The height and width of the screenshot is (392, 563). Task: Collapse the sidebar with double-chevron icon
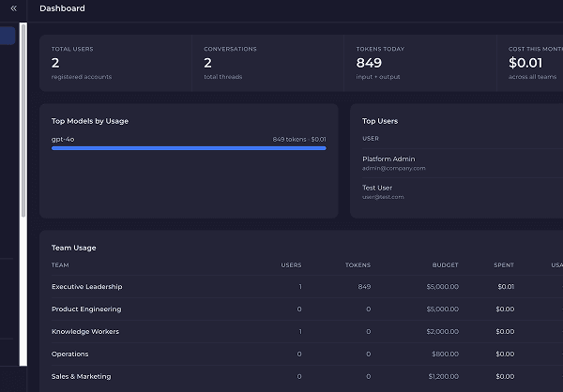(14, 8)
